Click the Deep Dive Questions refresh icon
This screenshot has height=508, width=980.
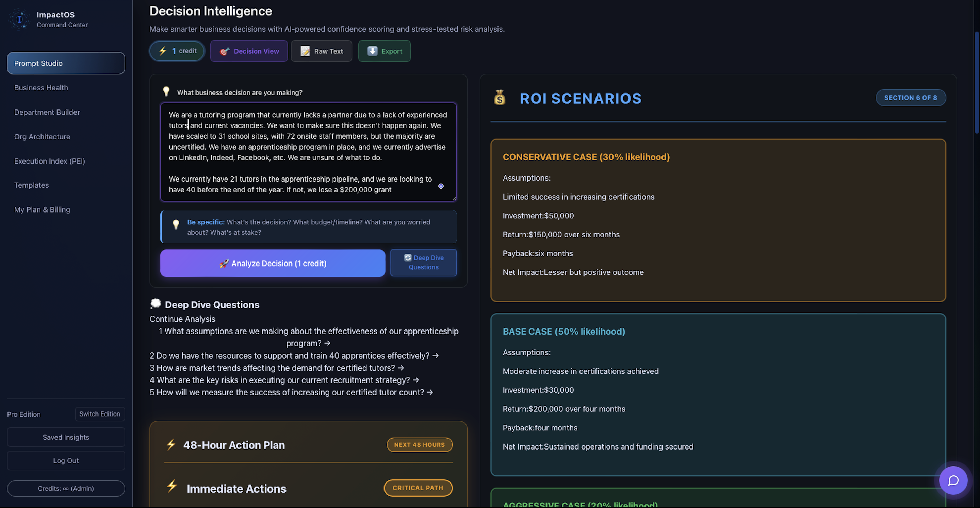coord(407,258)
